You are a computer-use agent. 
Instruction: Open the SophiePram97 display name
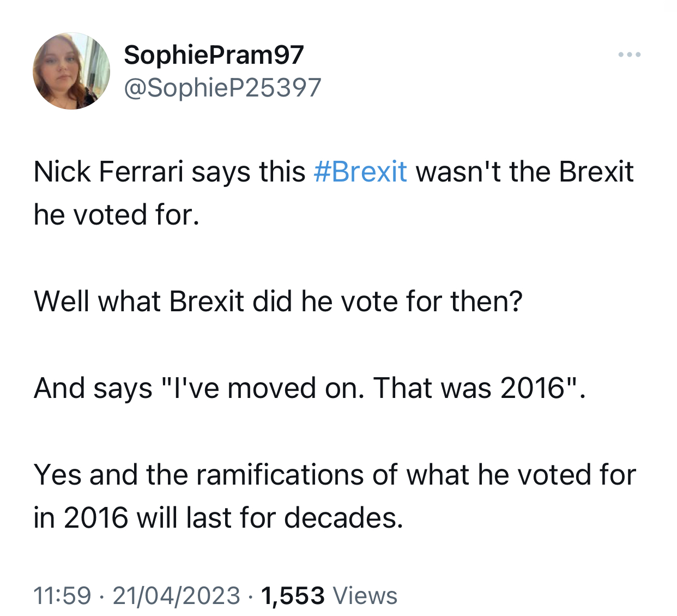(214, 55)
